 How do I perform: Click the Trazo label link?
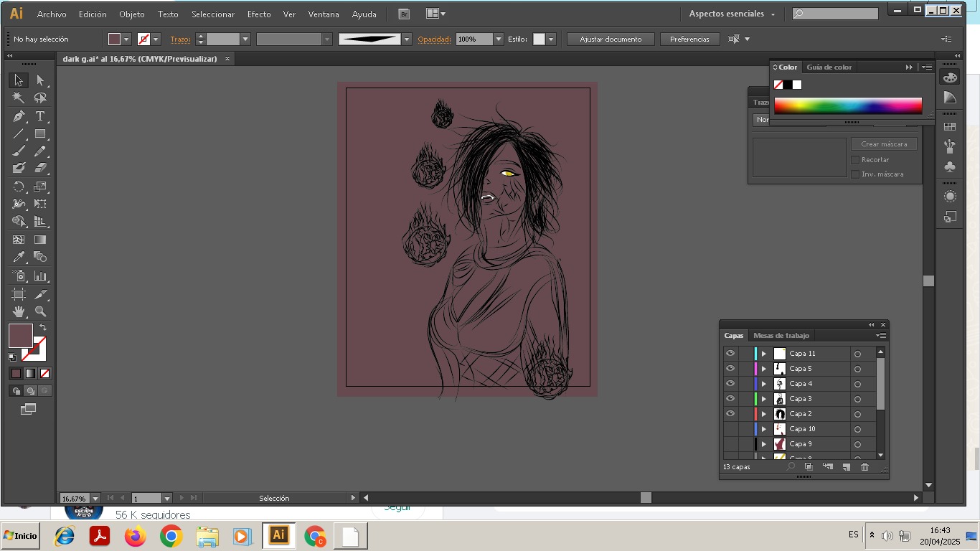tap(181, 39)
